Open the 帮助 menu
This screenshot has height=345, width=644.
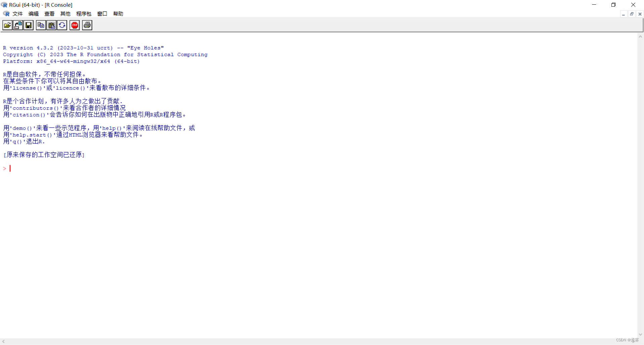118,14
